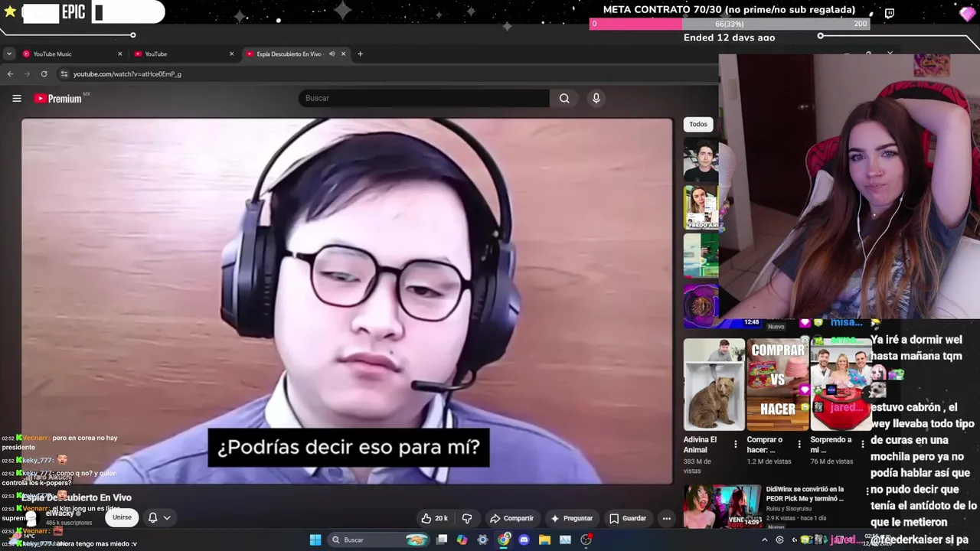The height and width of the screenshot is (551, 980).
Task: Save video with Guardar button
Action: click(x=628, y=518)
